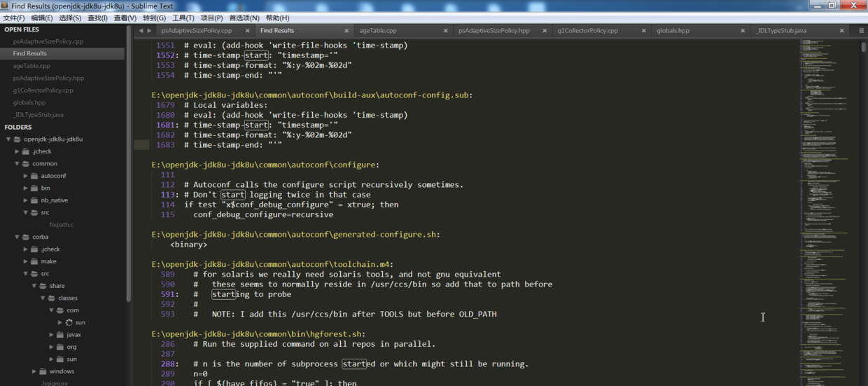868x386 pixels.
Task: Close the psAdaptiveSizePolicy.hpp tab
Action: 545,31
